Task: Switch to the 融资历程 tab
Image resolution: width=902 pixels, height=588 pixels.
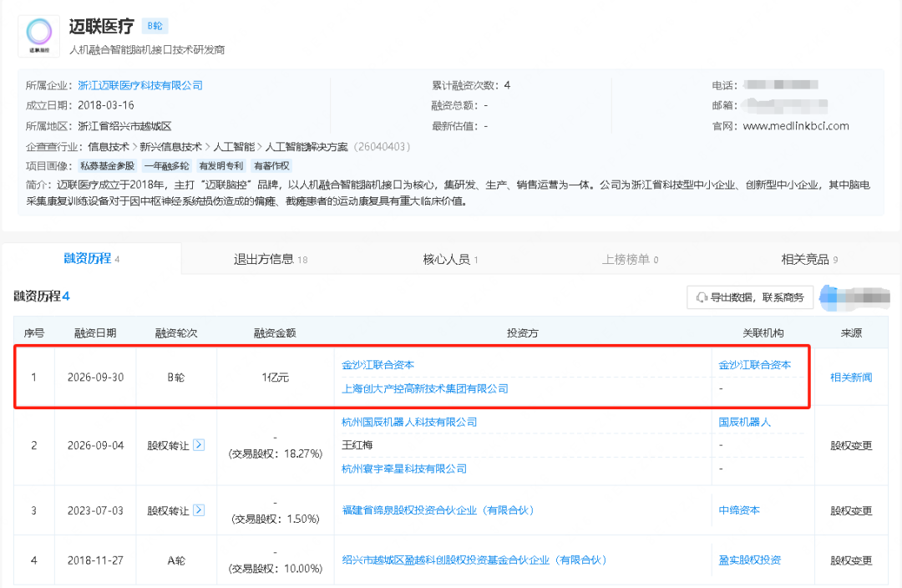Action: [x=92, y=259]
